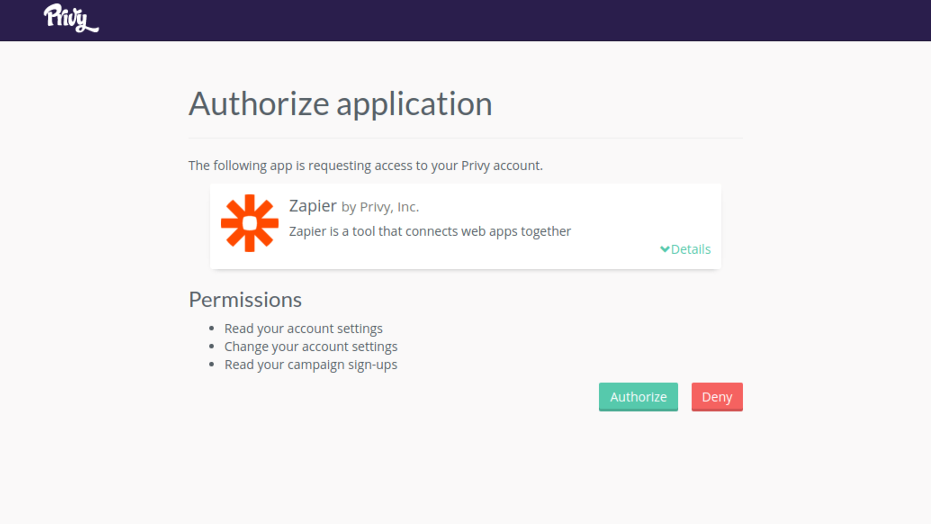Click the chevron arrow beside Details
The height and width of the screenshot is (524, 931).
(664, 249)
